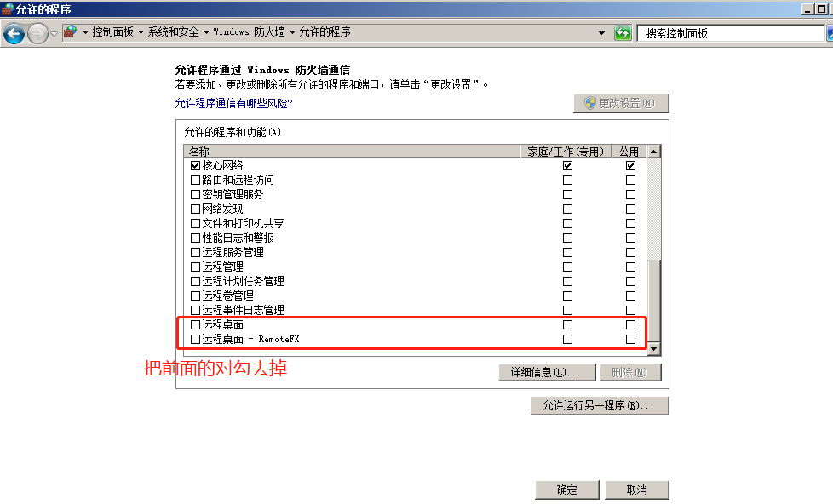
Task: Uncheck the 核心网络 name checkbox
Action: [195, 166]
